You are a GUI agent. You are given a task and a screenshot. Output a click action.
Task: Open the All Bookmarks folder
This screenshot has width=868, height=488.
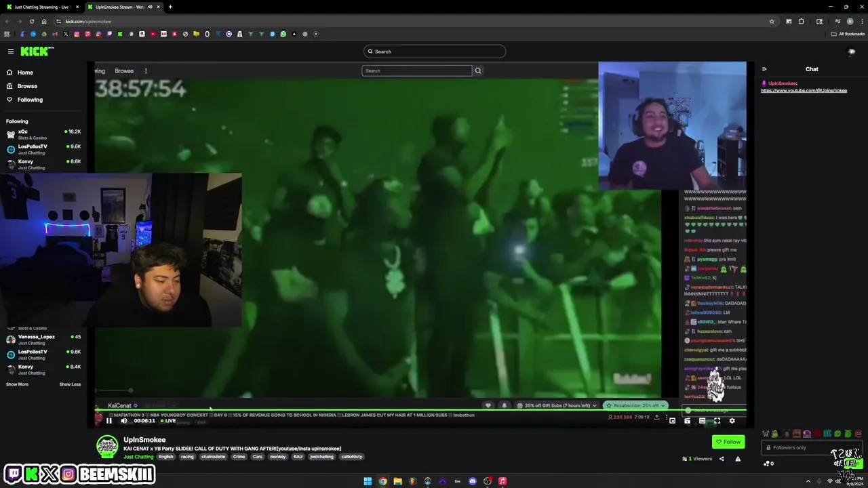(x=848, y=34)
